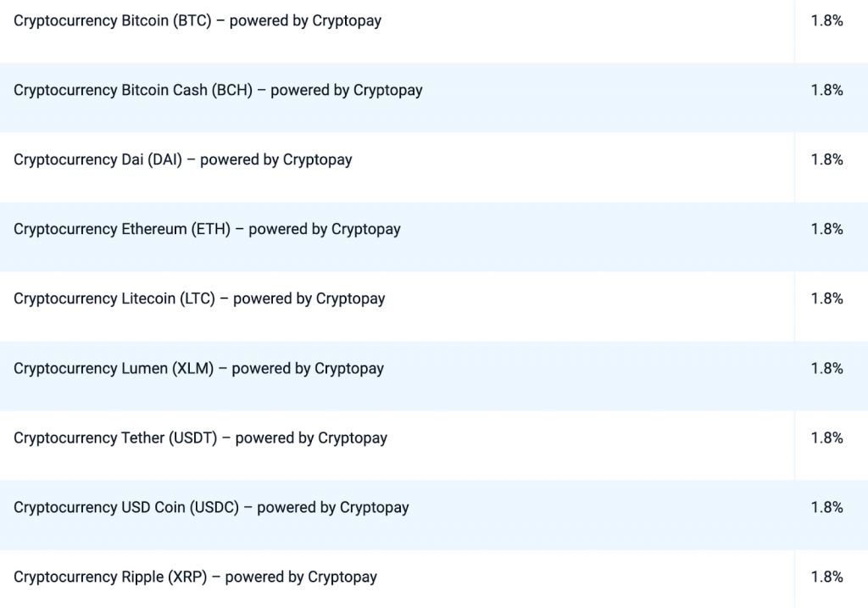The width and height of the screenshot is (868, 608).
Task: Click the Cryptocurrency Dai (DAI) entry
Action: [x=182, y=160]
